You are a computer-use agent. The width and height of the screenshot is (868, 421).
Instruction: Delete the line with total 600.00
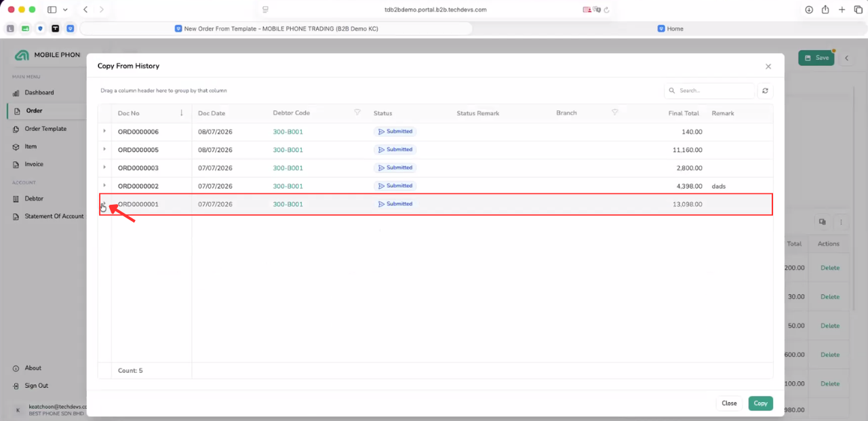(830, 355)
